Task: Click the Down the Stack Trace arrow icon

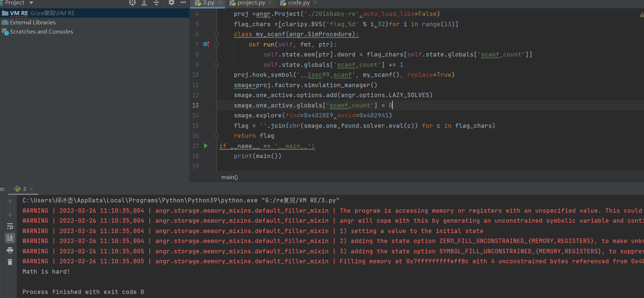Action: [10, 214]
